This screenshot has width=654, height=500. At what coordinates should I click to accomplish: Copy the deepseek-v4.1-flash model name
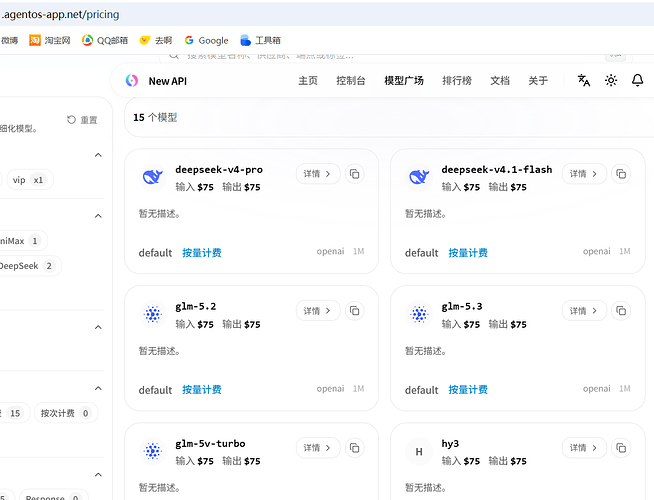[x=621, y=174]
